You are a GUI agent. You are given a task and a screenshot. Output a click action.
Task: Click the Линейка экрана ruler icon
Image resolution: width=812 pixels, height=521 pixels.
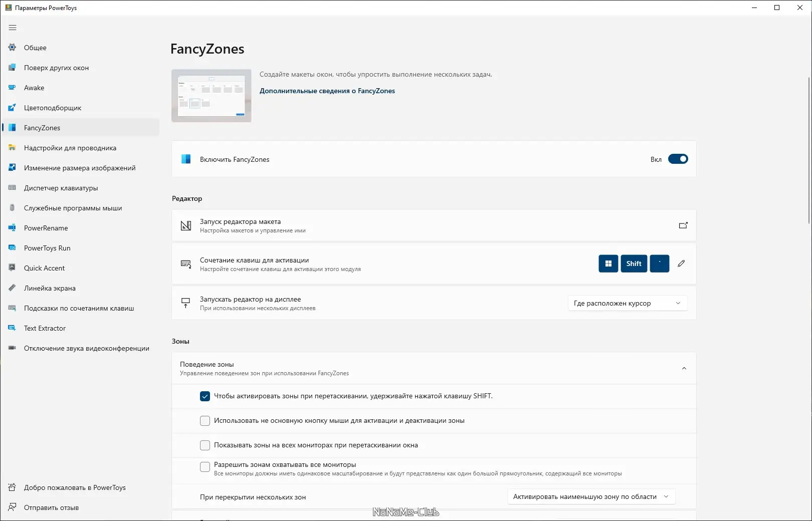click(x=12, y=288)
